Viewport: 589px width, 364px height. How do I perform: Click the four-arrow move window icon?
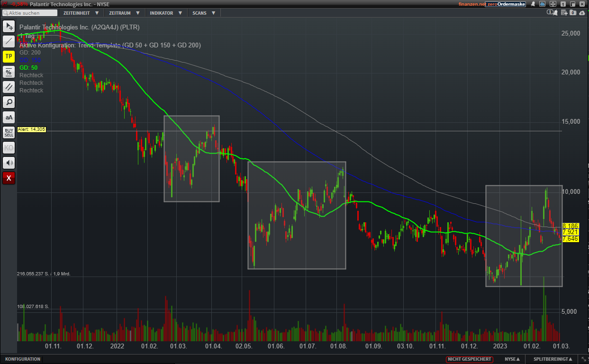[x=553, y=4]
